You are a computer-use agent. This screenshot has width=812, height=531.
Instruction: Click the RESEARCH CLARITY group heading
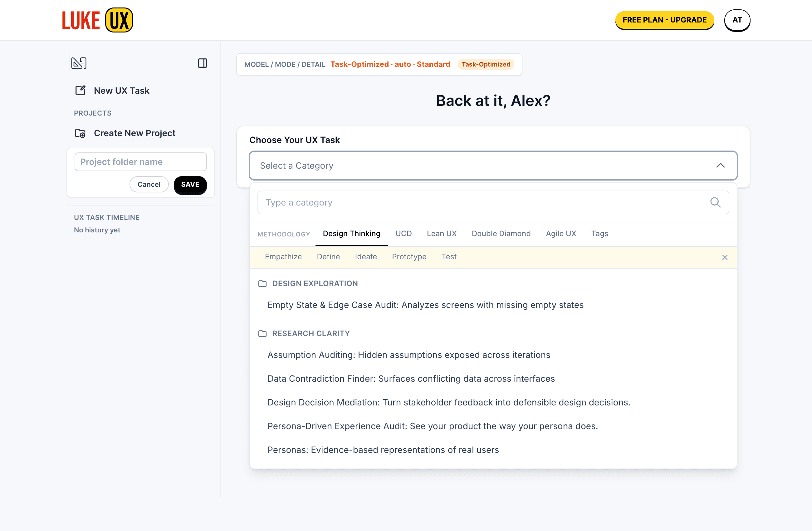(311, 333)
